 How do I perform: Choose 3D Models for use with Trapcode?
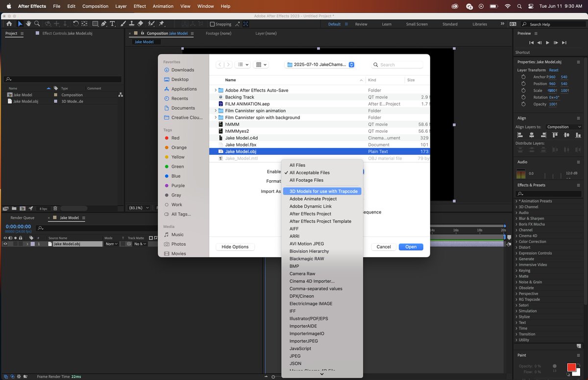pyautogui.click(x=323, y=191)
